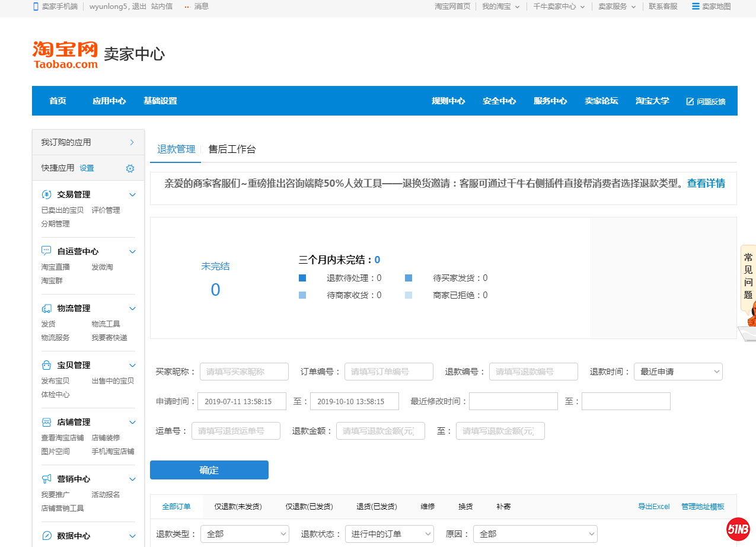
Task: Open the 宝贝管理 item management icon
Action: pos(46,364)
